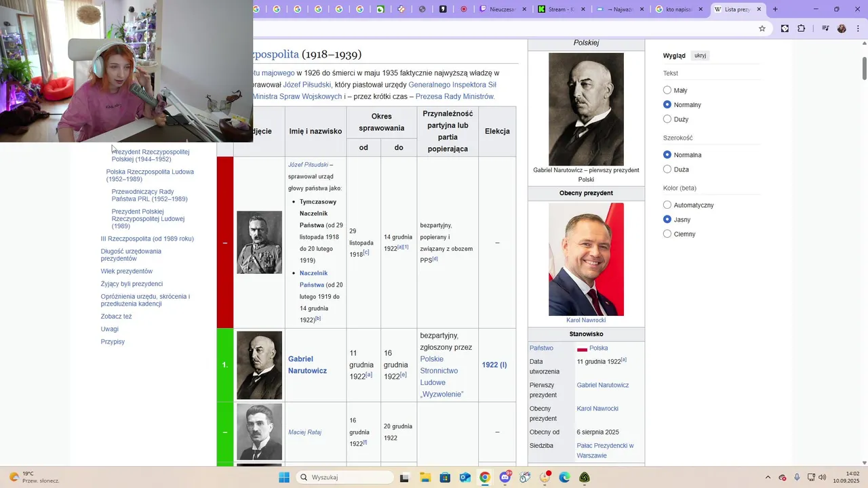Screen dimensions: 868x488
Task: Open the Chrome profile avatar
Action: [842, 28]
